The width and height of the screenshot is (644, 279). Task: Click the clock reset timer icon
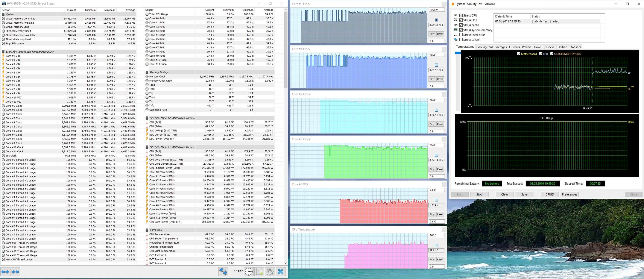click(x=249, y=271)
